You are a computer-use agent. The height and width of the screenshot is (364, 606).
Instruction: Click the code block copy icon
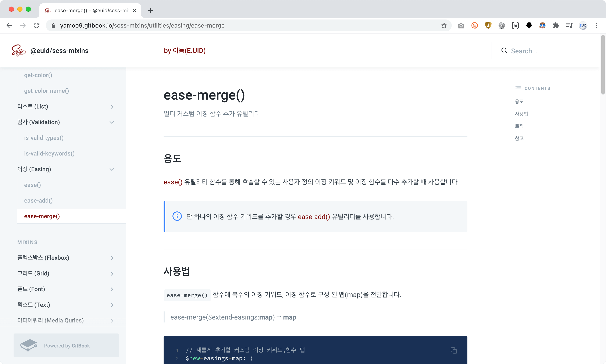click(x=453, y=350)
